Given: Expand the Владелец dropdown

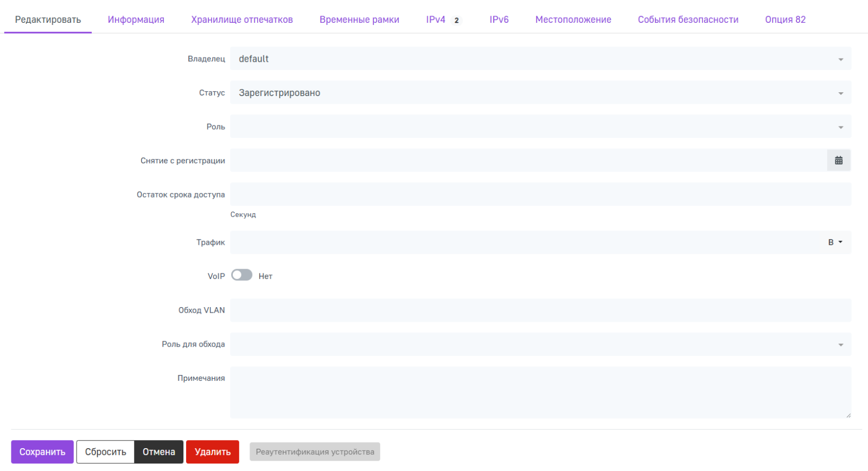Looking at the screenshot, I should coord(540,59).
